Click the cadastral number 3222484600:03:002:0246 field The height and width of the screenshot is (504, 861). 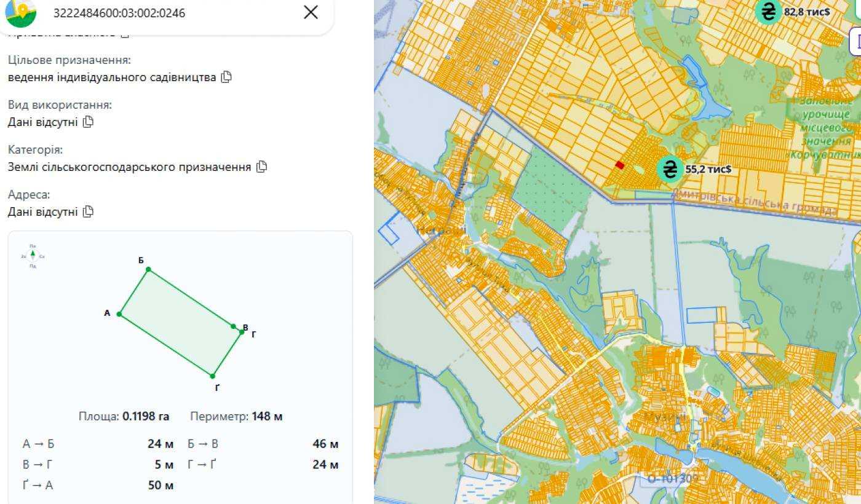(x=119, y=13)
